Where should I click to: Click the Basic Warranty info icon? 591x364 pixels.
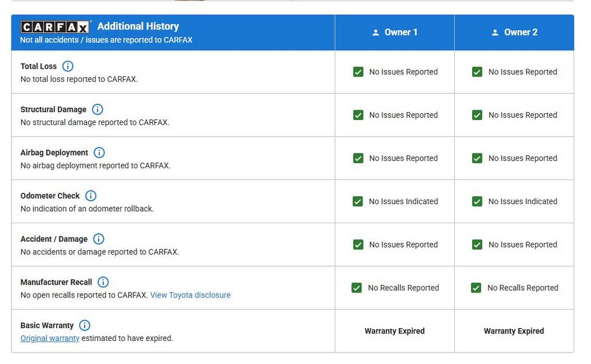click(x=85, y=325)
